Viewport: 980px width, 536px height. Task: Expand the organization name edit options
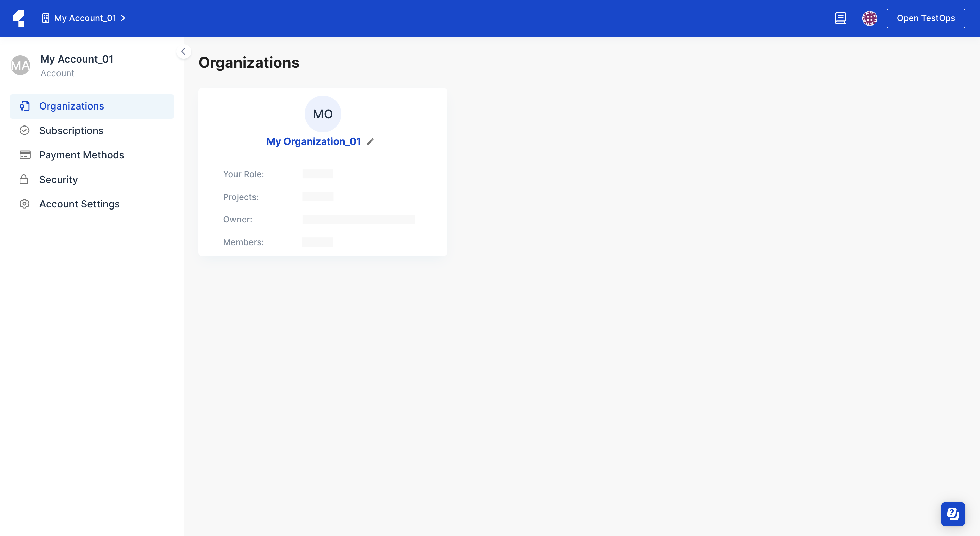click(x=371, y=141)
